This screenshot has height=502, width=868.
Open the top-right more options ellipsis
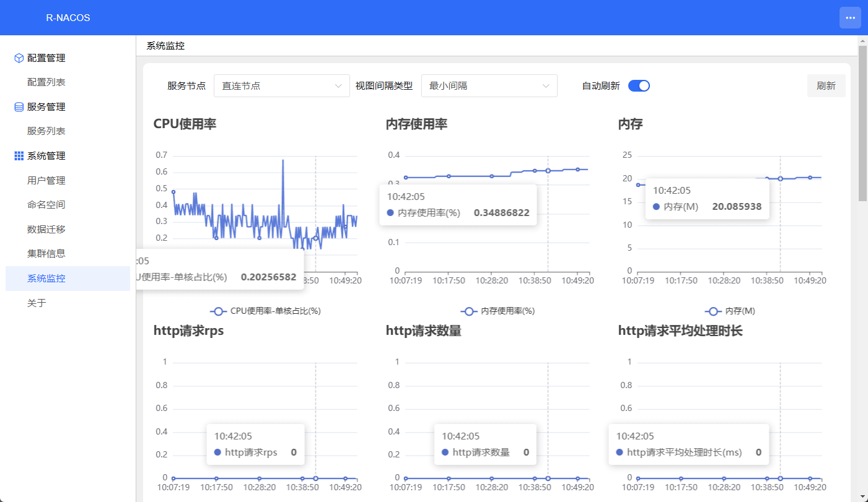click(x=850, y=18)
